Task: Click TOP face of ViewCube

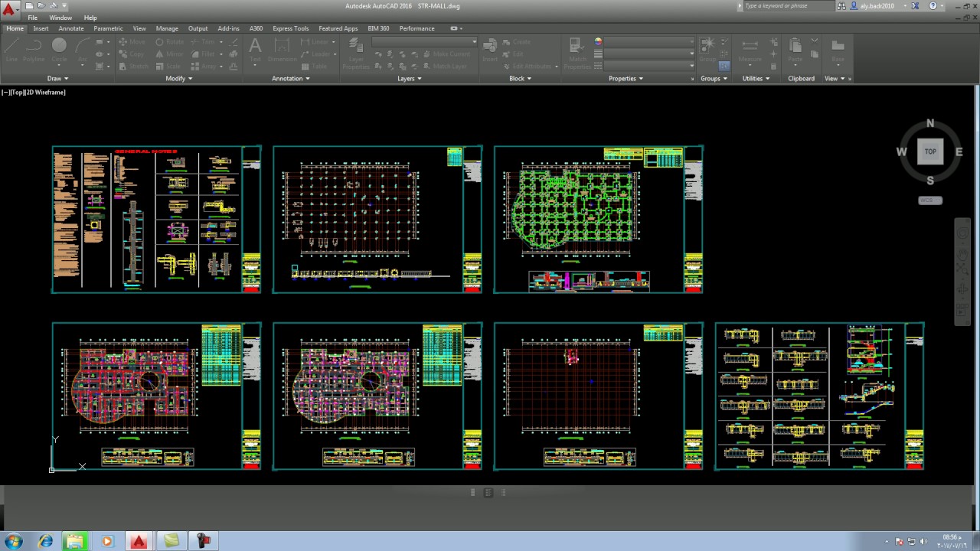Action: pos(930,152)
